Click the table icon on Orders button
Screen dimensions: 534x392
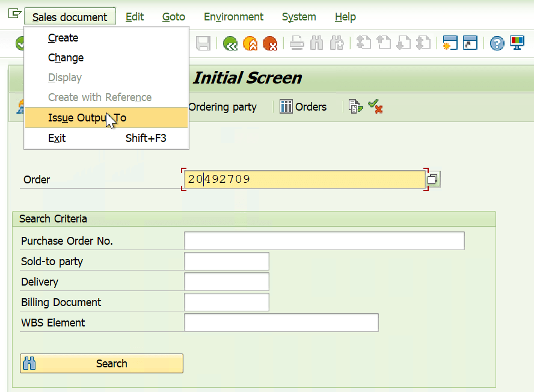287,106
